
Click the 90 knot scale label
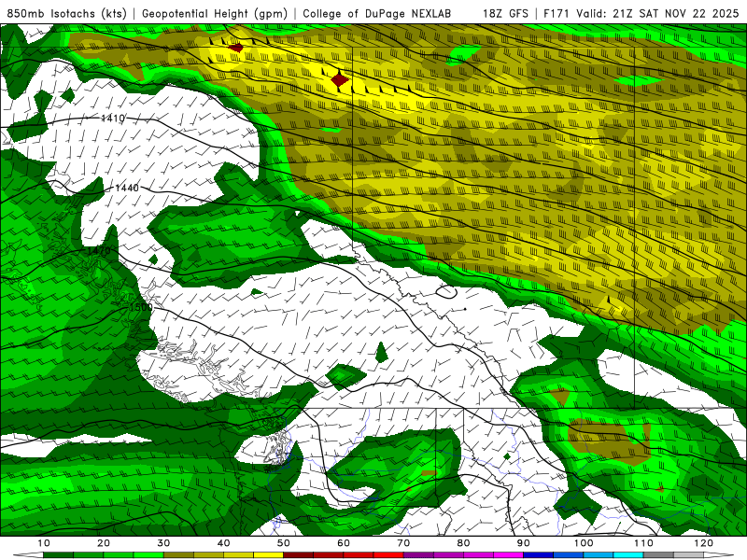(x=524, y=543)
